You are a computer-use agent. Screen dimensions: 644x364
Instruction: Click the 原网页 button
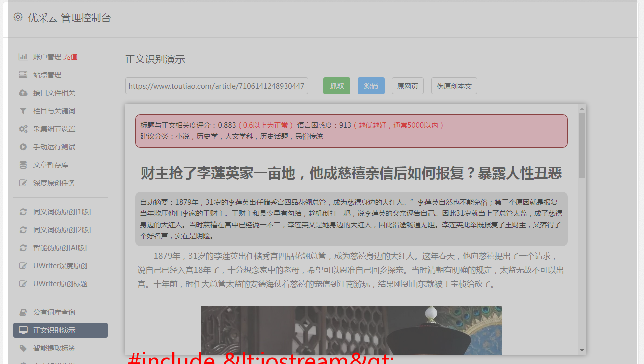pos(408,86)
